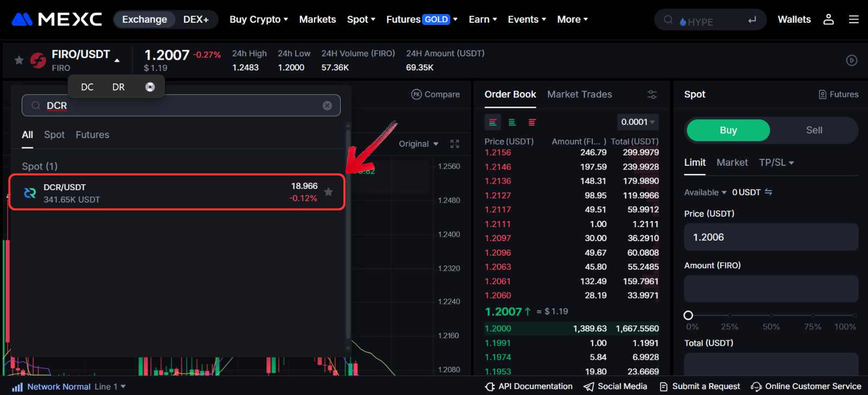Click the network signal bars icon
Screen dimensions: 868x395
17,387
